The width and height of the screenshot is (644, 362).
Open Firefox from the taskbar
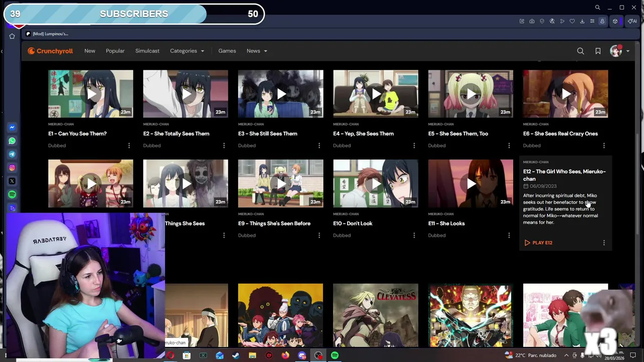(x=285, y=355)
